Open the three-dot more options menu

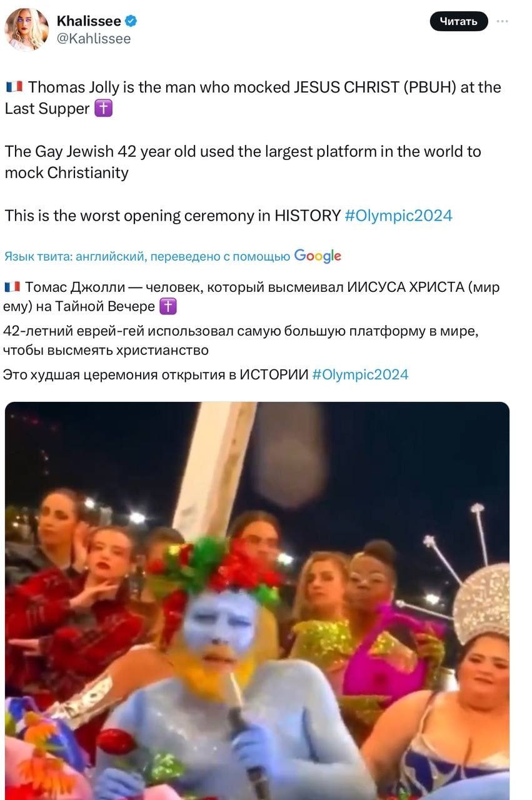[503, 21]
